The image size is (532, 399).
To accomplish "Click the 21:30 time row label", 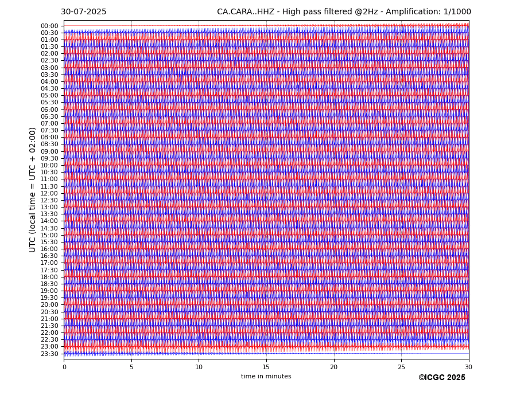I will tap(49, 326).
